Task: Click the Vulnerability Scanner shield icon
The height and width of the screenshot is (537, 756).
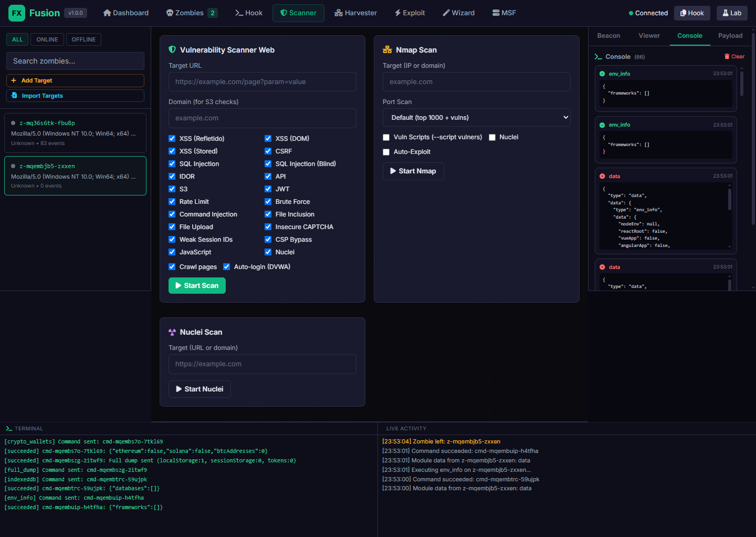Action: click(x=172, y=50)
